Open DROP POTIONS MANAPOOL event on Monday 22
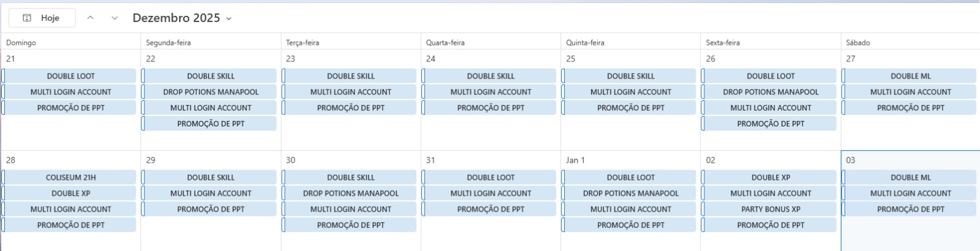 pyautogui.click(x=210, y=92)
